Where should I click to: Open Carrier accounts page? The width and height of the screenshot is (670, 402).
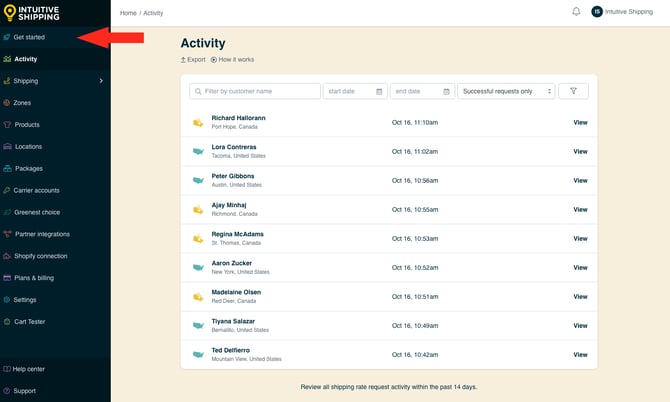[x=36, y=190]
